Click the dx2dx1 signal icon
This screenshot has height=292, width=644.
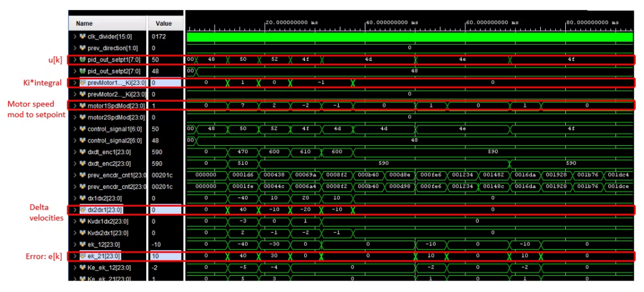[x=82, y=210]
